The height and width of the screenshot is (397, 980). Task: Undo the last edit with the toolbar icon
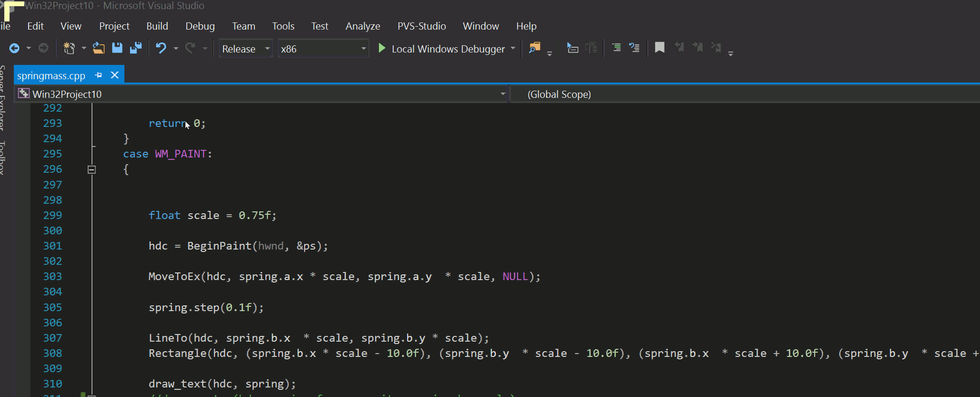click(161, 48)
